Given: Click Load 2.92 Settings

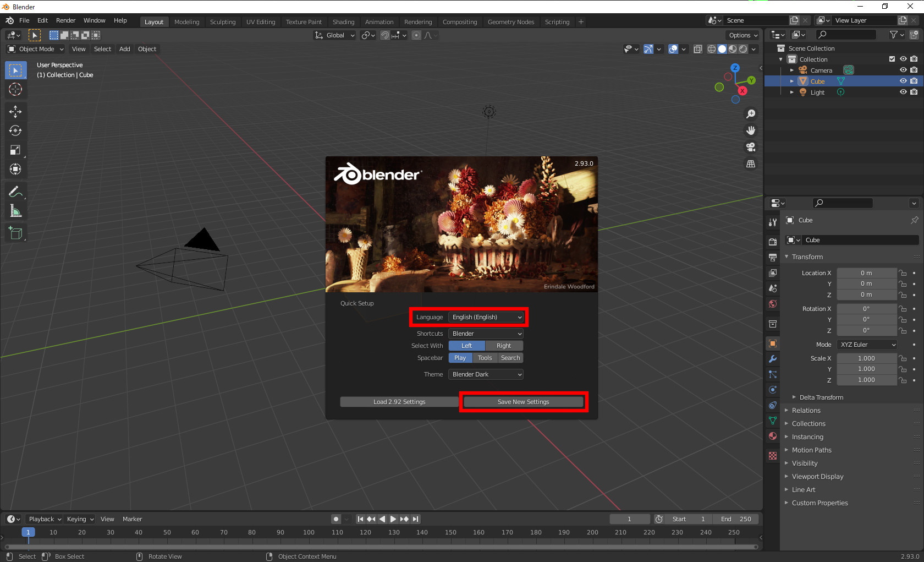Looking at the screenshot, I should [399, 402].
